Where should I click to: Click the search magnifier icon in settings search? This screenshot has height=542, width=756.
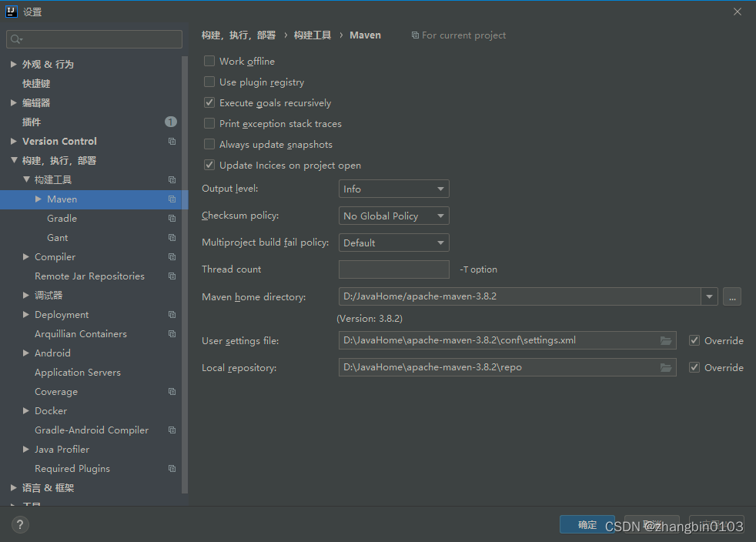pos(16,39)
